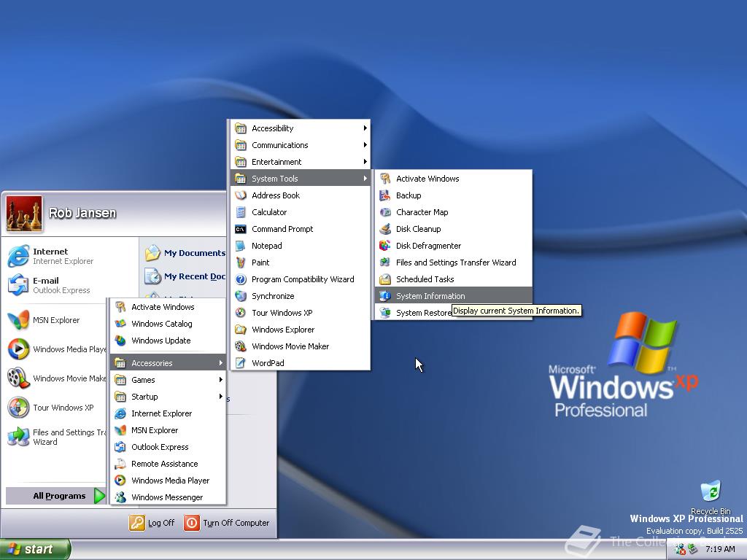
Task: Click the taskbar clock showing 7:19 AM
Action: pyautogui.click(x=720, y=549)
